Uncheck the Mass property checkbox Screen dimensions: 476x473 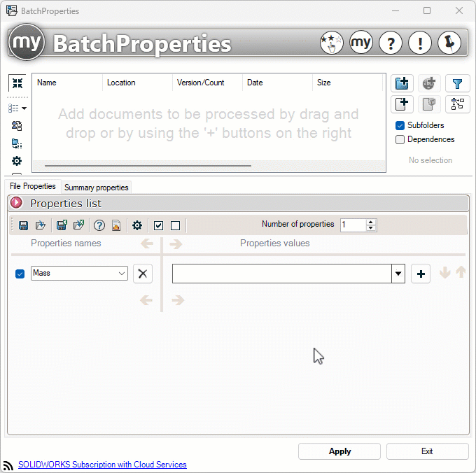tap(20, 274)
